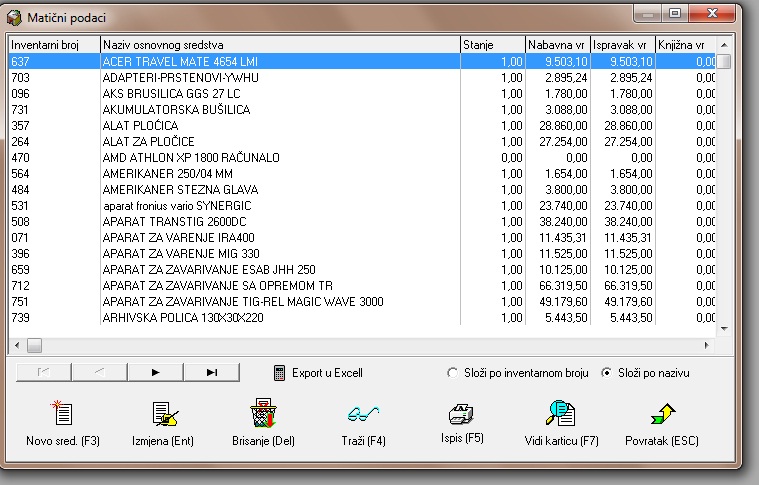Click Nabavna value 28.860,00
The height and width of the screenshot is (485, 759).
563,125
